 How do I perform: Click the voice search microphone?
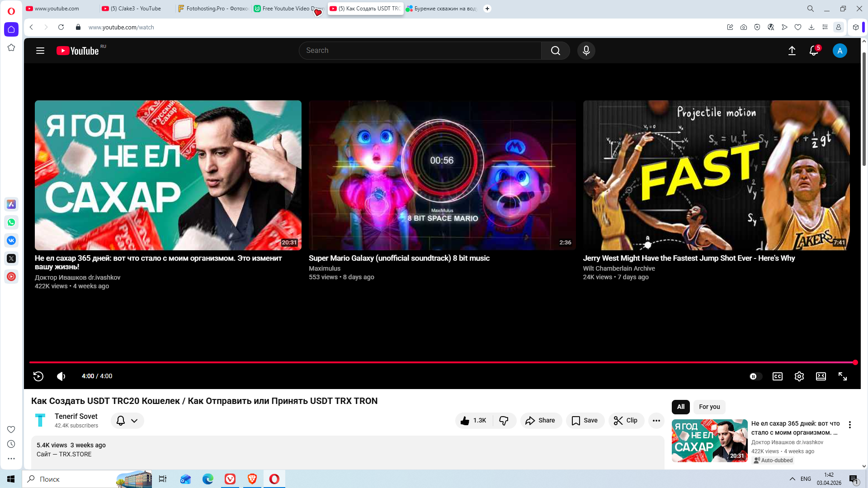click(586, 51)
